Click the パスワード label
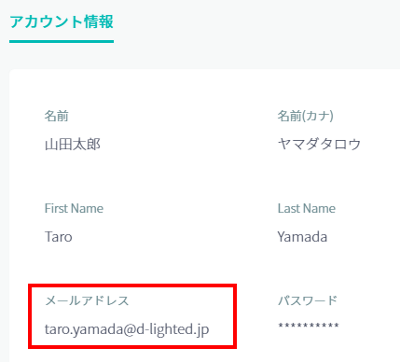 [307, 301]
